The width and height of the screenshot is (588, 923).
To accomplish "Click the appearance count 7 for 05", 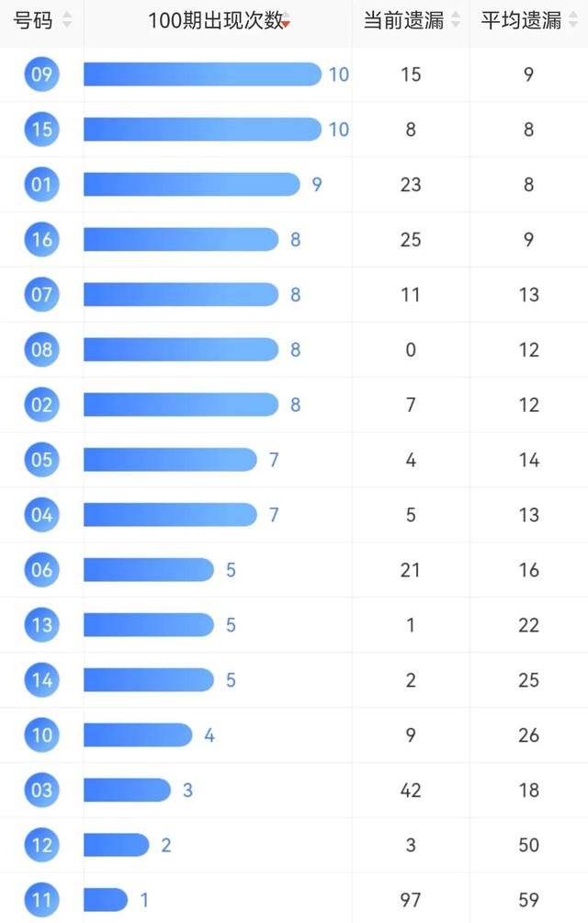I will 274,460.
